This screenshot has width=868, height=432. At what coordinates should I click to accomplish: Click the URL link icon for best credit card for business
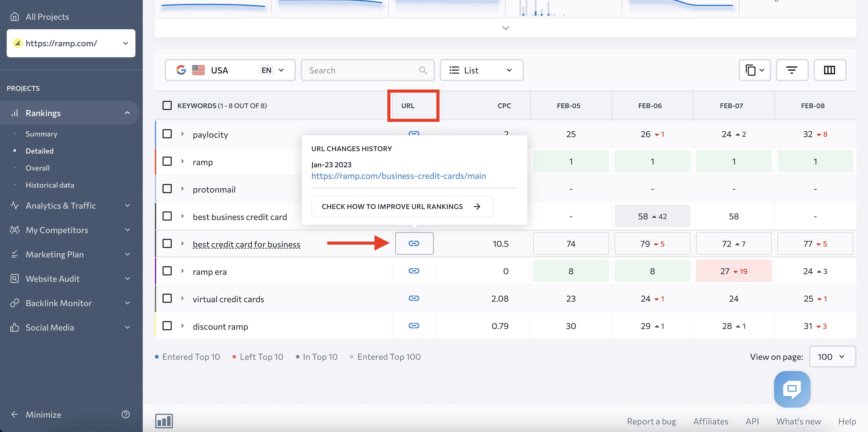(x=414, y=243)
